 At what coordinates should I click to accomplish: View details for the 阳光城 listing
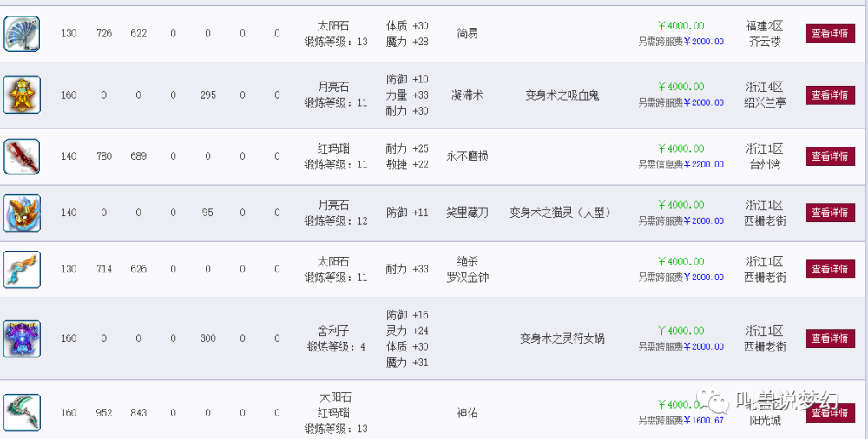(x=830, y=413)
